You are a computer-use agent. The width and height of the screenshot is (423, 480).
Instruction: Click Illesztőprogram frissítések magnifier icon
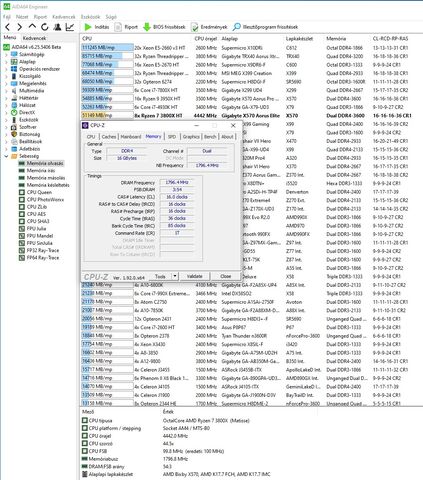(237, 27)
